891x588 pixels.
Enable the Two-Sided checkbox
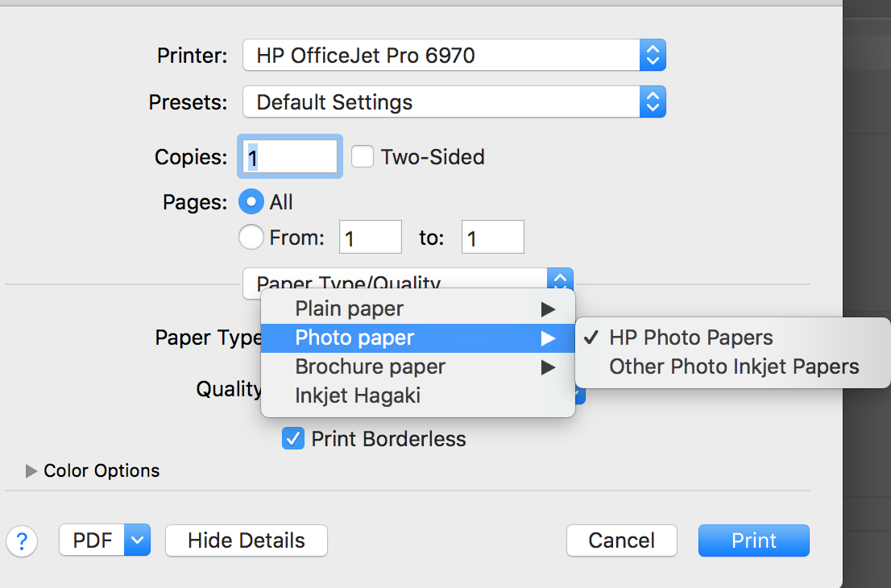click(x=363, y=156)
